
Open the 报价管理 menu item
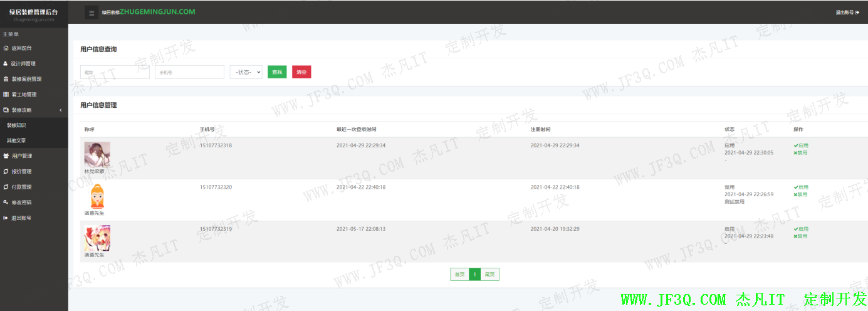(x=21, y=171)
